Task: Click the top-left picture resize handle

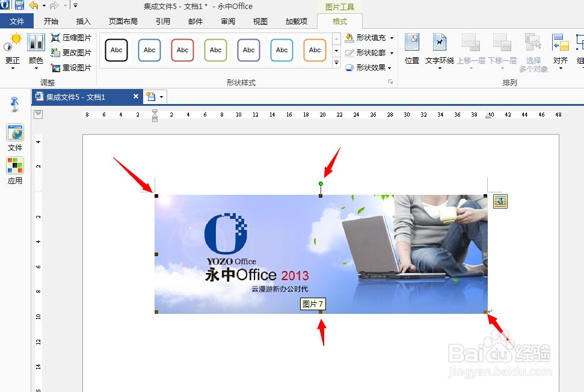Action: pos(156,196)
